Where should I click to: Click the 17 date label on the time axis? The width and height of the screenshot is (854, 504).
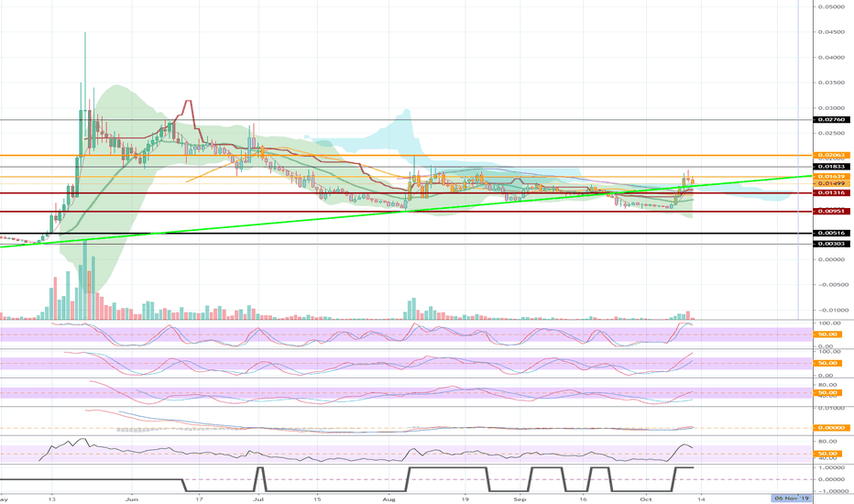pyautogui.click(x=200, y=499)
